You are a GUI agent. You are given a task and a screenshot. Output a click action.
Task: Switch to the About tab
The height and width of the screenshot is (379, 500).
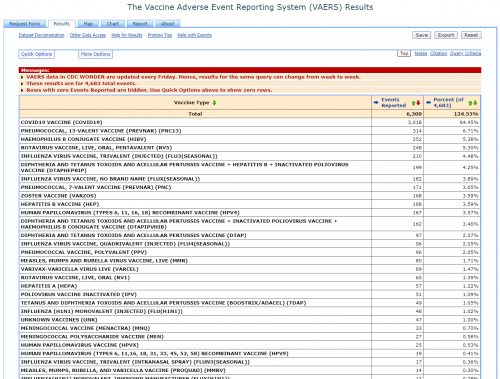167,24
